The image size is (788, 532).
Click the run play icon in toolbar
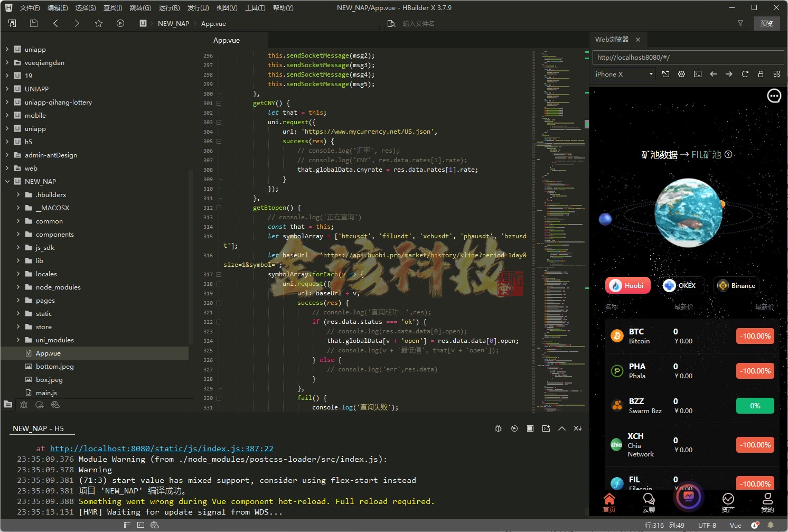(x=120, y=23)
